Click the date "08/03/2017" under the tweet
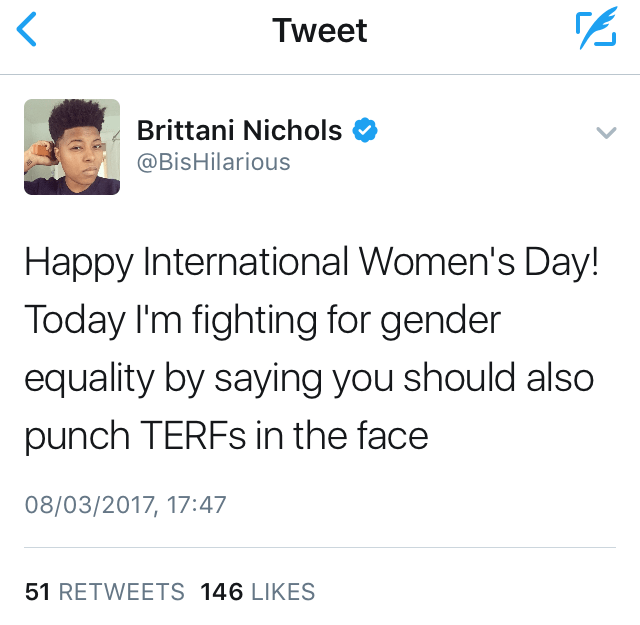The width and height of the screenshot is (640, 625). [x=89, y=504]
